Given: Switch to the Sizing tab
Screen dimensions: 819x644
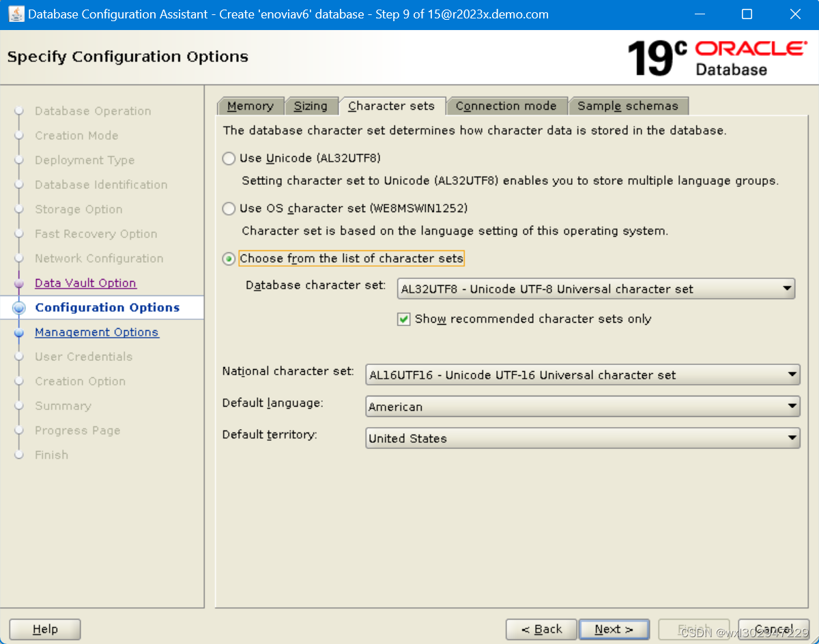Looking at the screenshot, I should pyautogui.click(x=311, y=106).
